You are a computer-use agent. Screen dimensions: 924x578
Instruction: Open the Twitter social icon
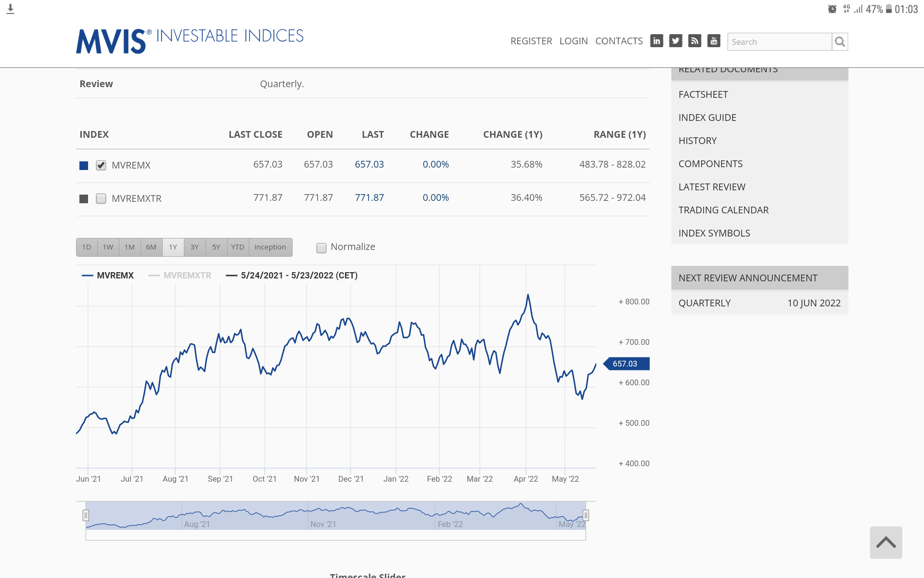(x=676, y=41)
